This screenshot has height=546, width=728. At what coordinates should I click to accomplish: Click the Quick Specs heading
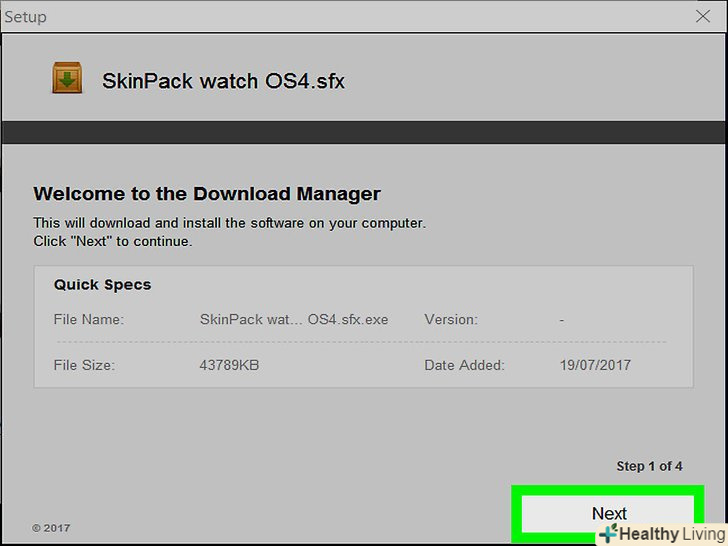pos(103,285)
